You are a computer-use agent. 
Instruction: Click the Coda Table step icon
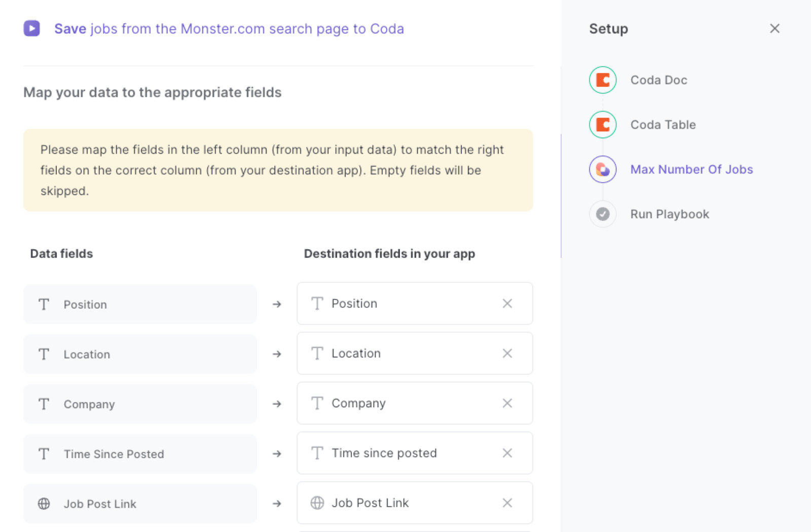[x=603, y=125]
